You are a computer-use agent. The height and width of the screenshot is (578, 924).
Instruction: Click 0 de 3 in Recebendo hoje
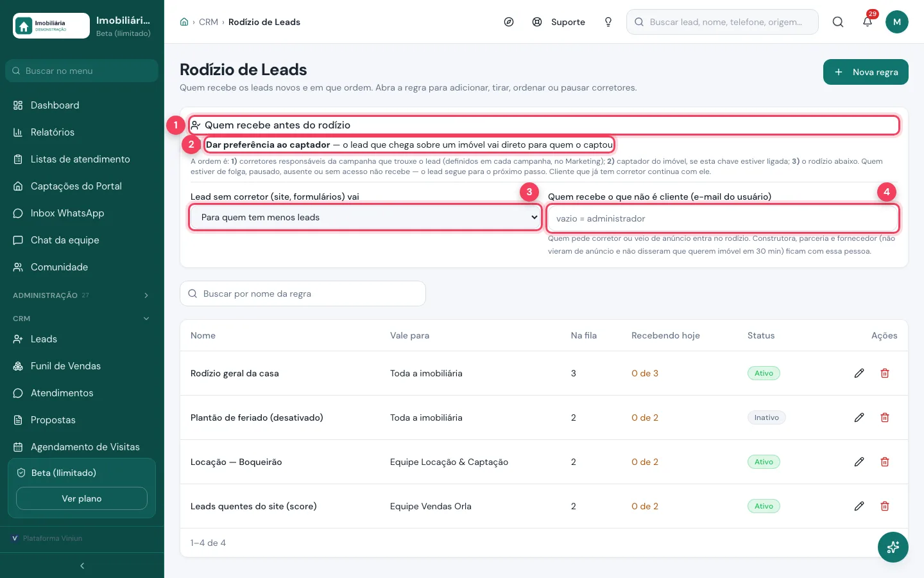tap(645, 373)
